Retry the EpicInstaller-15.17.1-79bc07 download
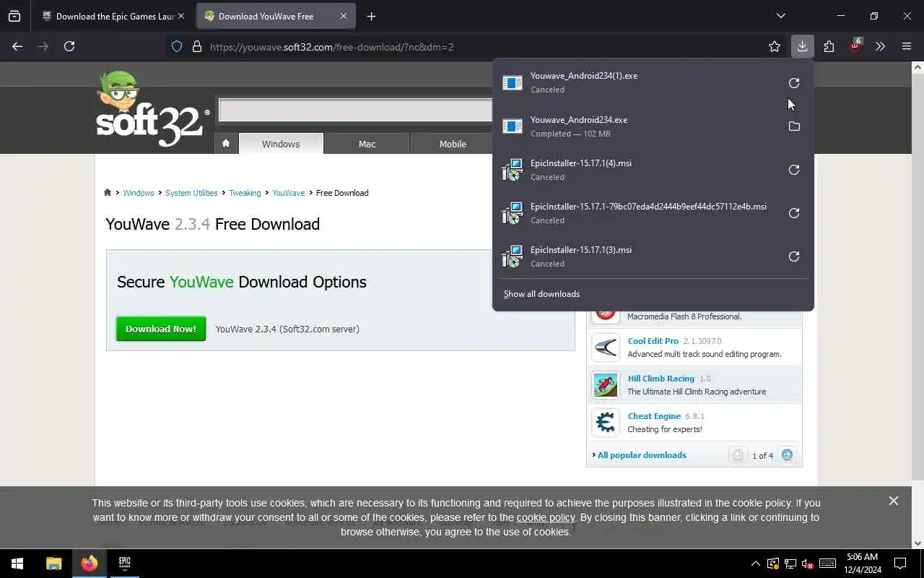The height and width of the screenshot is (578, 924). tap(794, 213)
